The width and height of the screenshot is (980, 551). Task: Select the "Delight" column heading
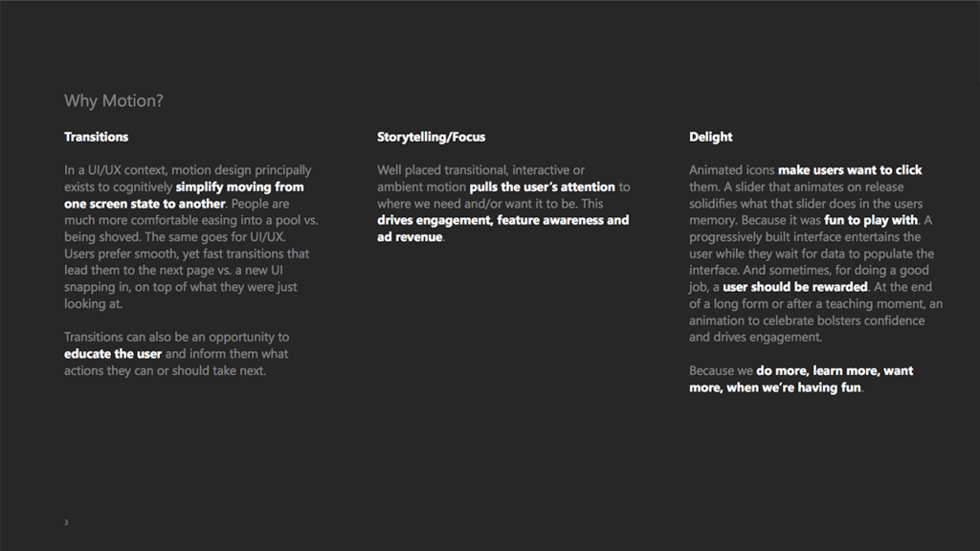tap(710, 137)
